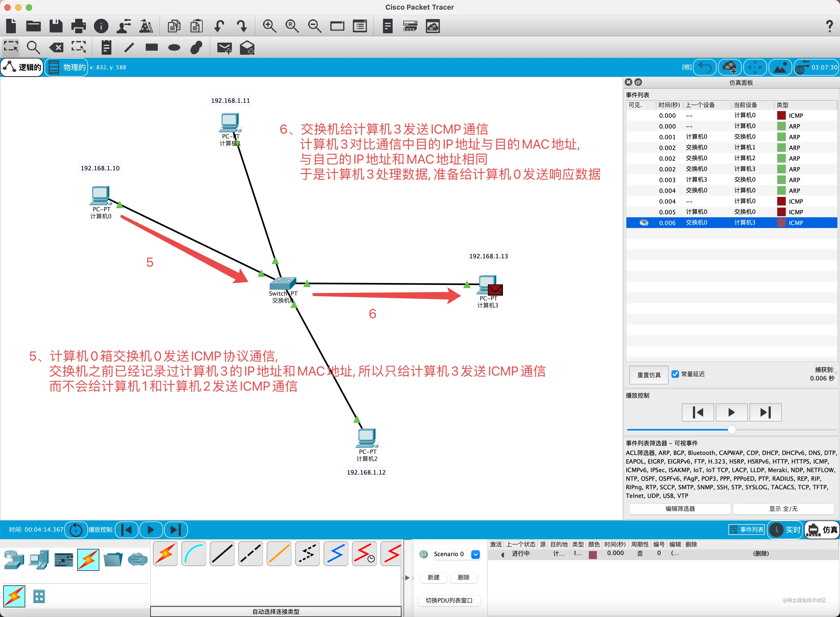Choose the orange Fiber cable

(x=279, y=553)
